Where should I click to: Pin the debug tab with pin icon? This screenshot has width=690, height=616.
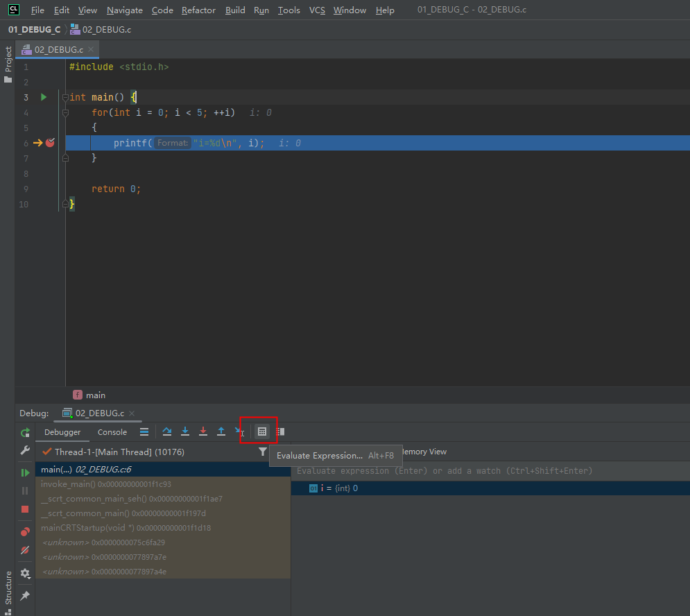[25, 596]
